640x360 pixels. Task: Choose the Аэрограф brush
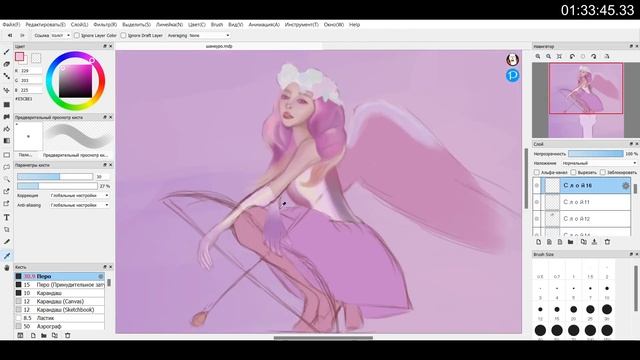coord(60,327)
